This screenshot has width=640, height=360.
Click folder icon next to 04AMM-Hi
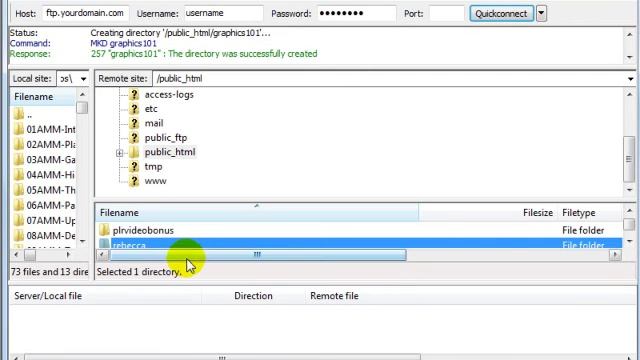pyautogui.click(x=18, y=175)
